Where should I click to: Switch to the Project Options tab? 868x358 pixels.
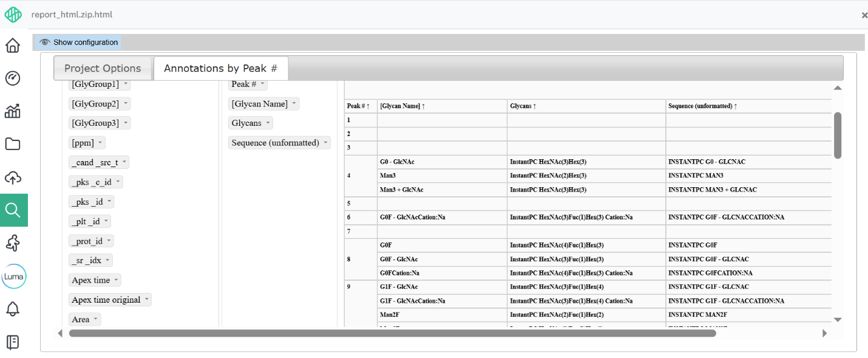click(x=103, y=68)
